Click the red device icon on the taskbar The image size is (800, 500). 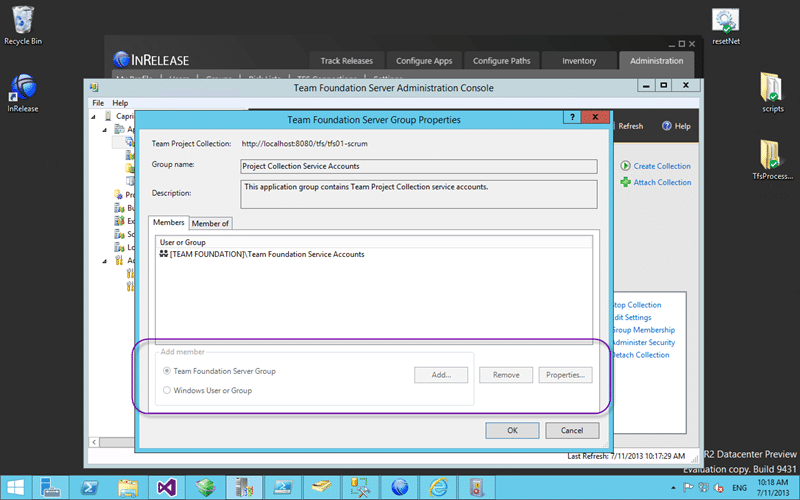[x=477, y=488]
